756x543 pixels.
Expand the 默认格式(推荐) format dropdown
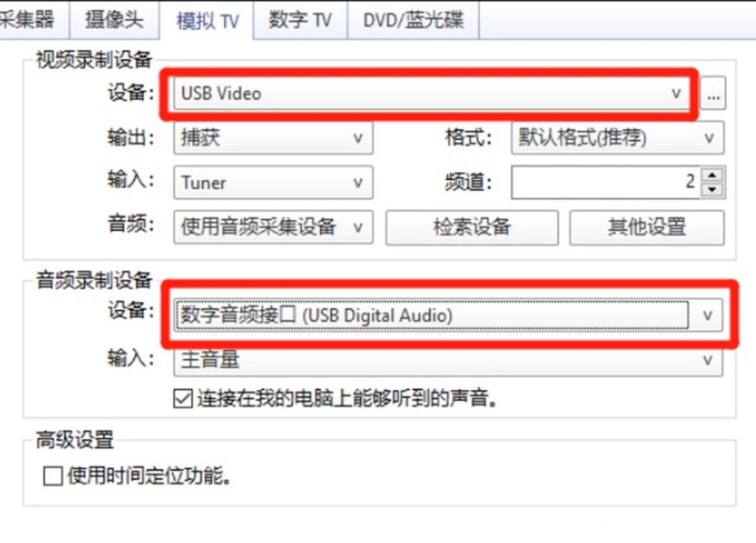click(618, 137)
